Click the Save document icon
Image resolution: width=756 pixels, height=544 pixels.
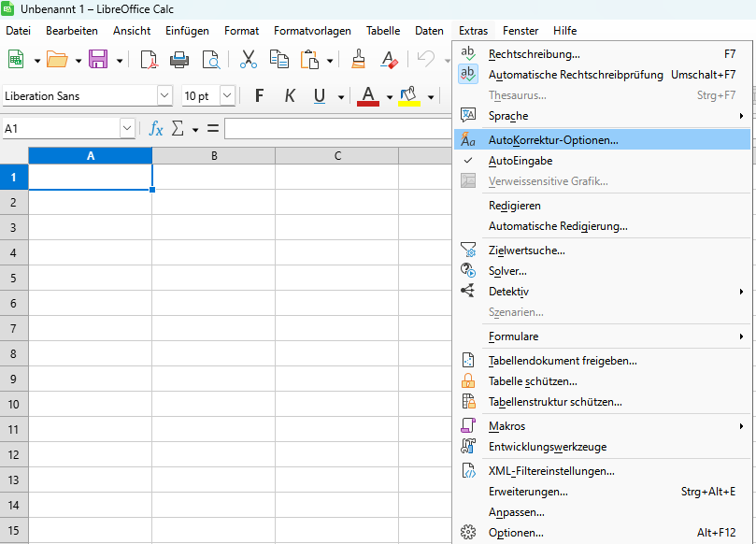tap(98, 60)
